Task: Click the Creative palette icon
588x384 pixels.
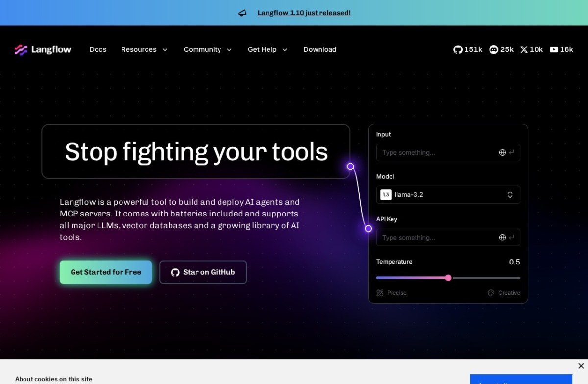Action: (491, 293)
